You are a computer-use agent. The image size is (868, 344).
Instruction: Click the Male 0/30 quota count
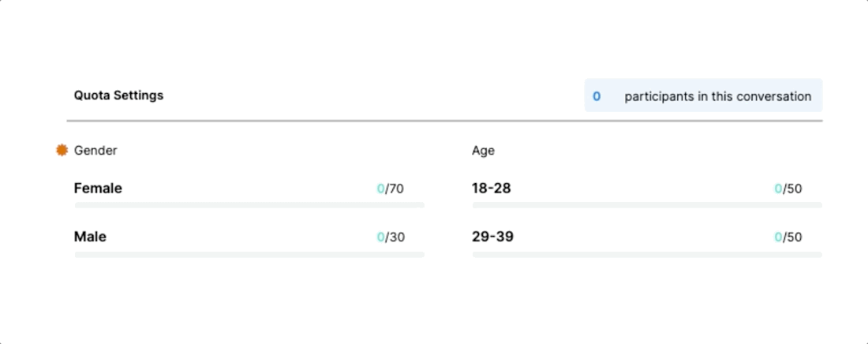[x=391, y=237]
